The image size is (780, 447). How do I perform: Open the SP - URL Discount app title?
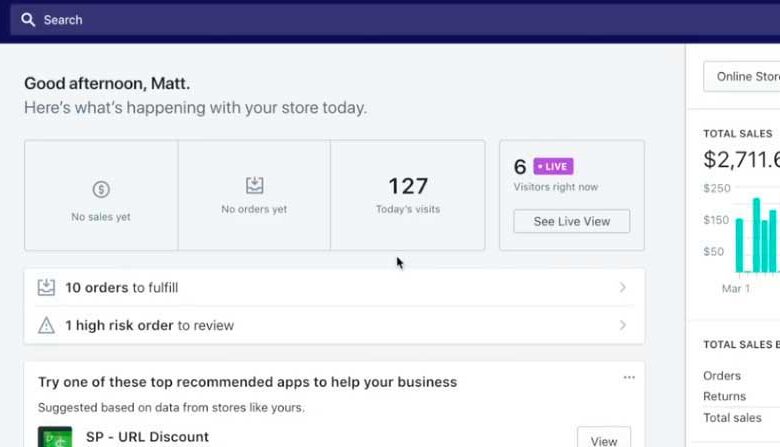(146, 437)
